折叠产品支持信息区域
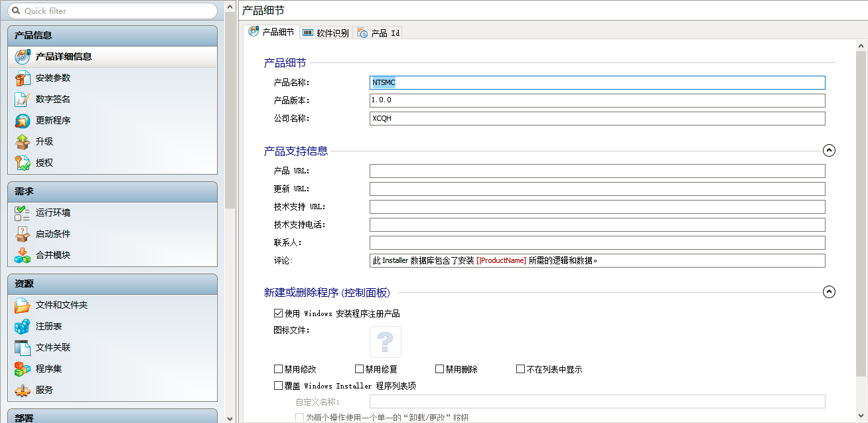Viewport: 868px width, 423px height. coord(829,150)
